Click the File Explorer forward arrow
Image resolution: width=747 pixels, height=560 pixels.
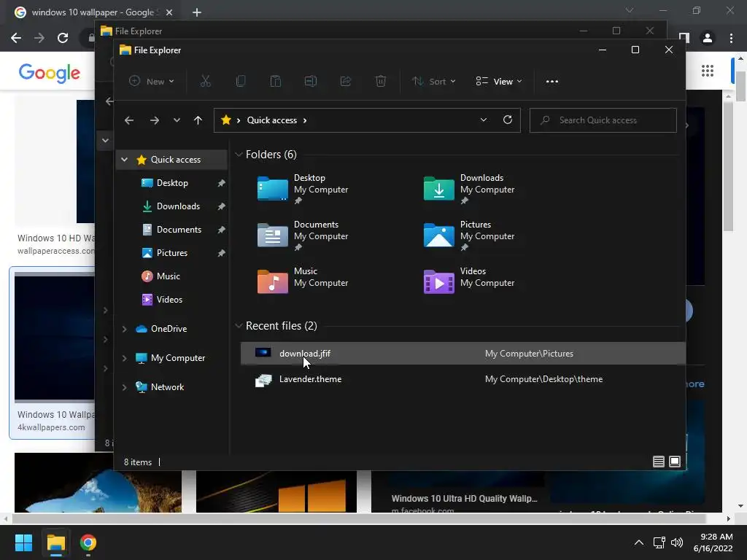pyautogui.click(x=155, y=120)
